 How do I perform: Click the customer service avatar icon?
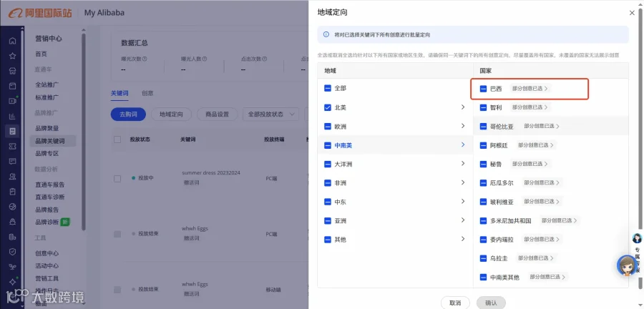pyautogui.click(x=627, y=265)
